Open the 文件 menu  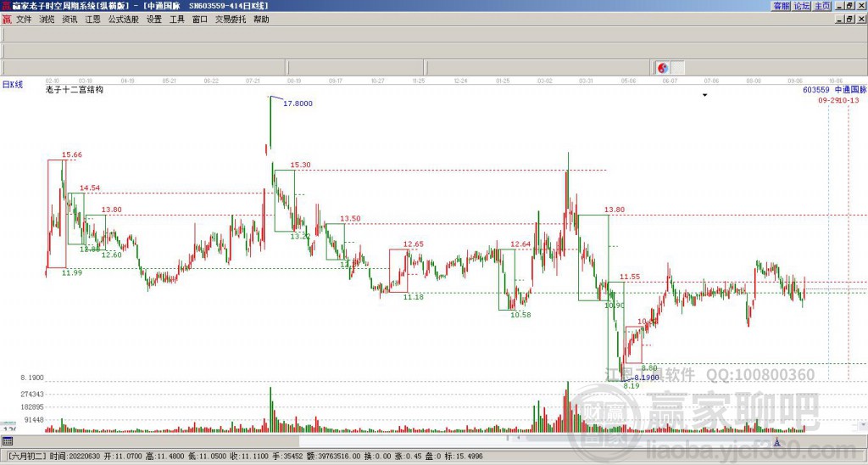coord(24,20)
